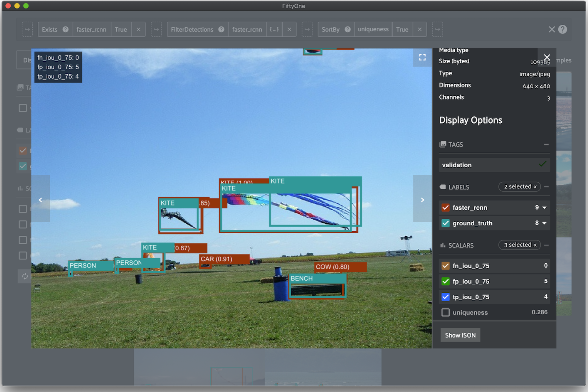Uncheck the faster_rcnn label checkbox
This screenshot has height=392, width=588.
coord(445,208)
